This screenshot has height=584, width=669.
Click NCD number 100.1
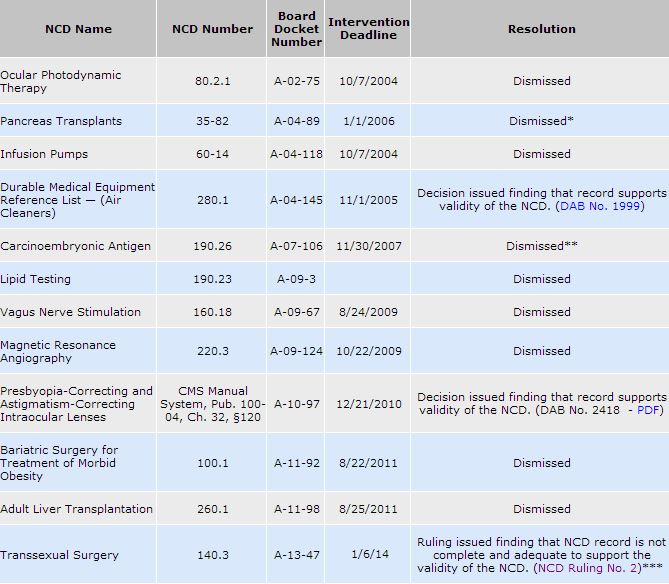pyautogui.click(x=212, y=463)
